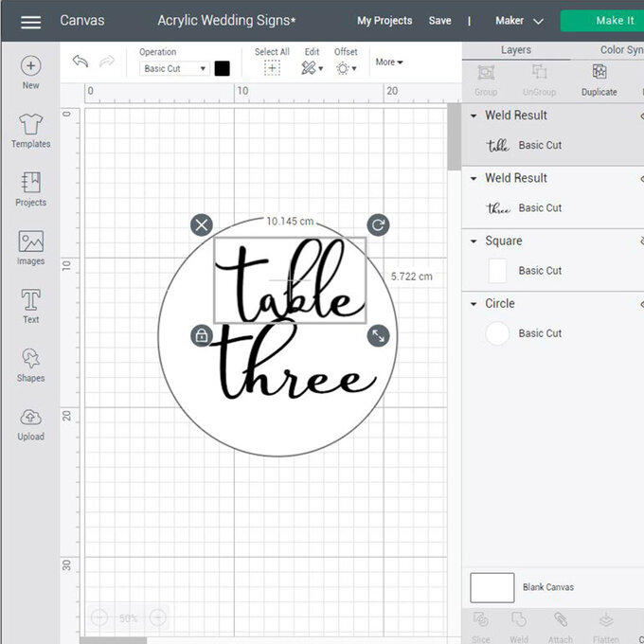Switch to the Layers tab
Viewport: 644px width, 644px height.
tap(516, 50)
